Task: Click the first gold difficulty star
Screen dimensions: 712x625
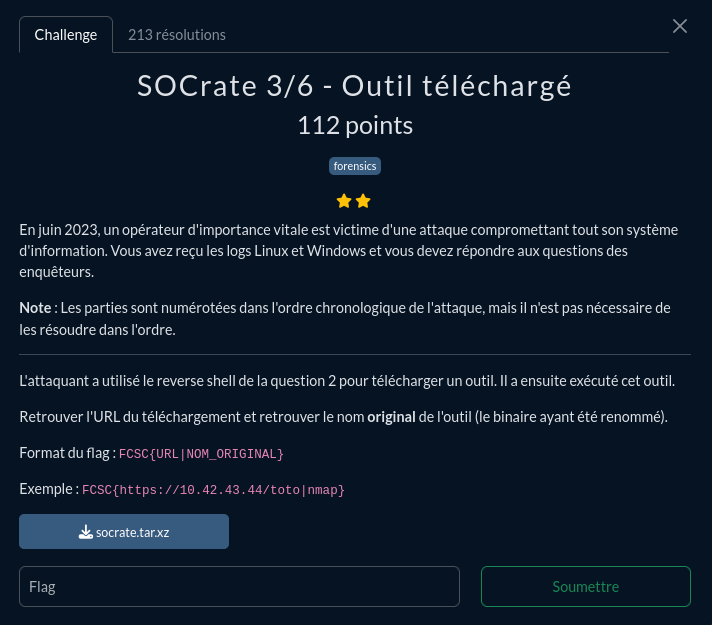Action: [x=344, y=201]
